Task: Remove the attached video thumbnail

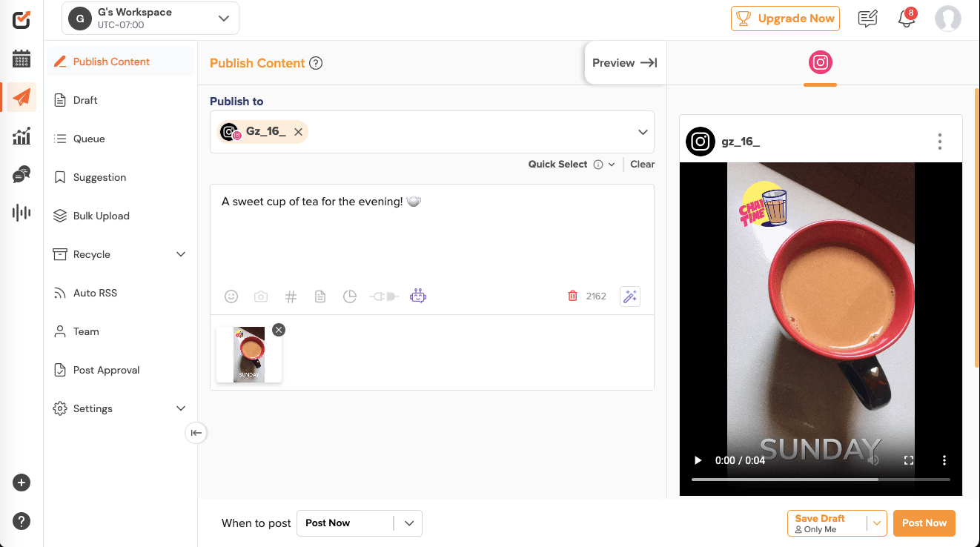Action: (x=279, y=330)
